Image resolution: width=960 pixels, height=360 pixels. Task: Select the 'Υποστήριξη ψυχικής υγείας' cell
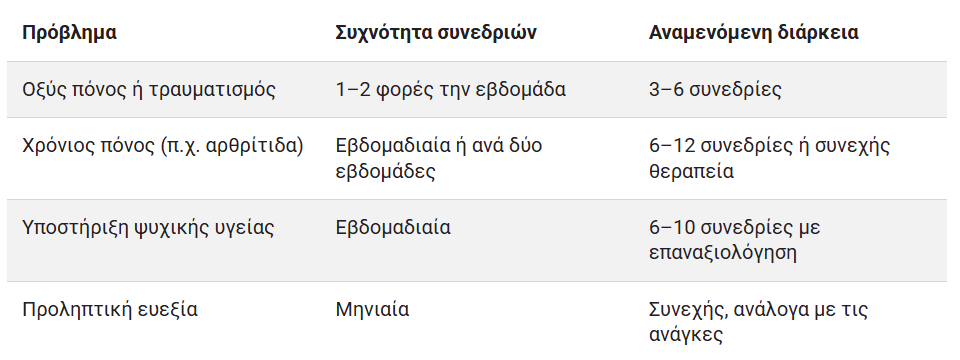148,228
